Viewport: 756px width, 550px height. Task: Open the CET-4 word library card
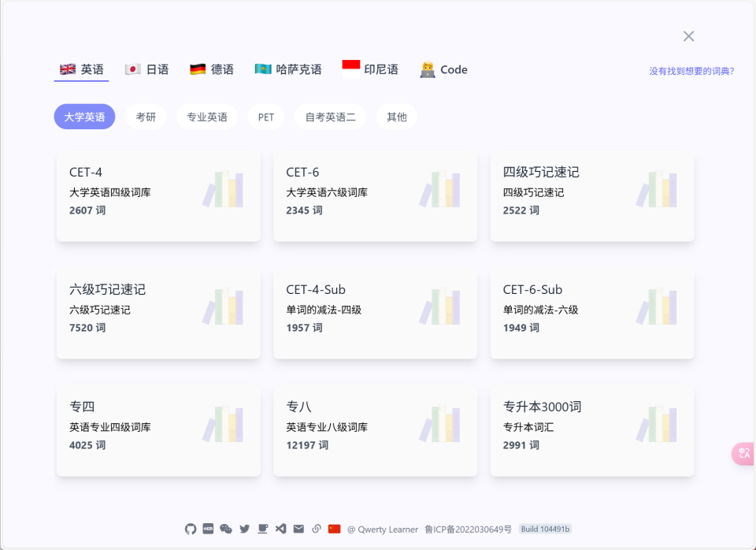point(157,195)
